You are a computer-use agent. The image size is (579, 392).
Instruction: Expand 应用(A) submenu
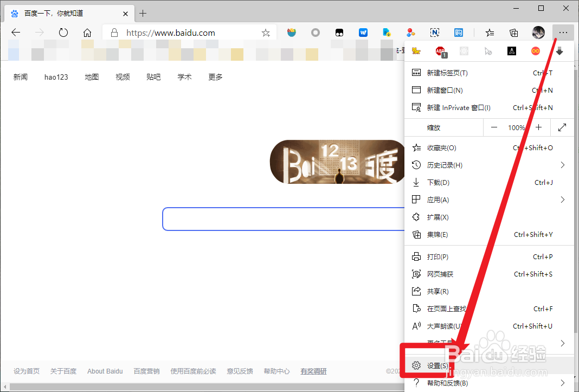click(x=489, y=200)
